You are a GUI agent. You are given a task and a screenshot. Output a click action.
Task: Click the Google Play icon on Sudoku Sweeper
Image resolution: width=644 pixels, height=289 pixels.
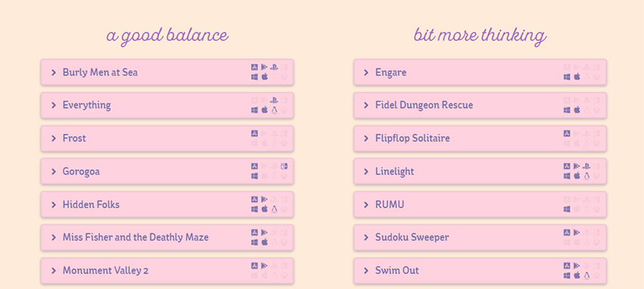[x=577, y=232]
